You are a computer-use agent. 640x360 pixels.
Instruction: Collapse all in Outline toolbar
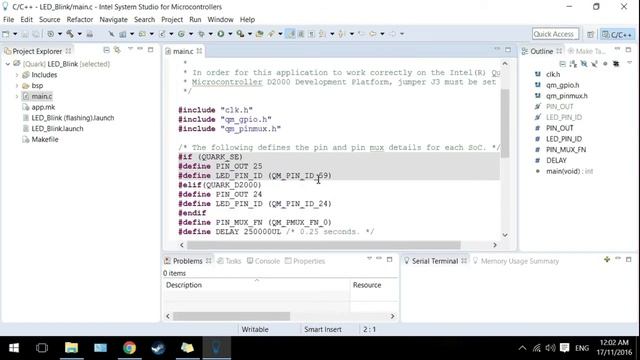[562, 64]
